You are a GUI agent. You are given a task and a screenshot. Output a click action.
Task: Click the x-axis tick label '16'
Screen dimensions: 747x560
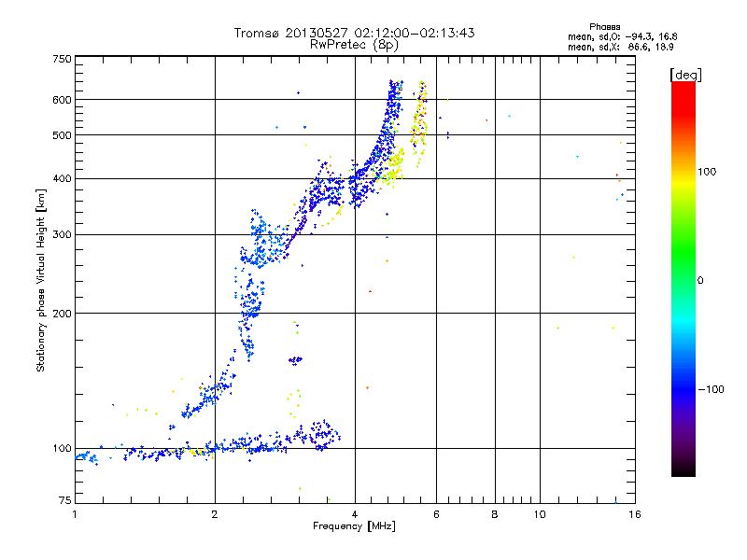635,514
